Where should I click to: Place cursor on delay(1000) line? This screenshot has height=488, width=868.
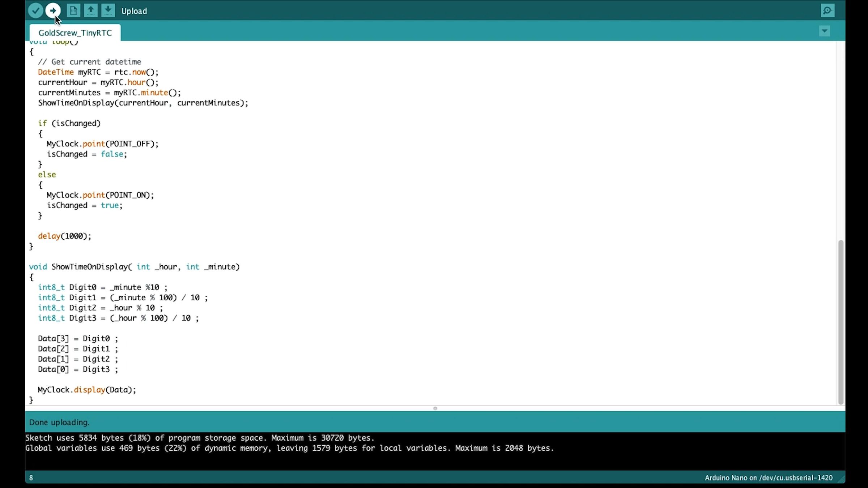pyautogui.click(x=65, y=236)
